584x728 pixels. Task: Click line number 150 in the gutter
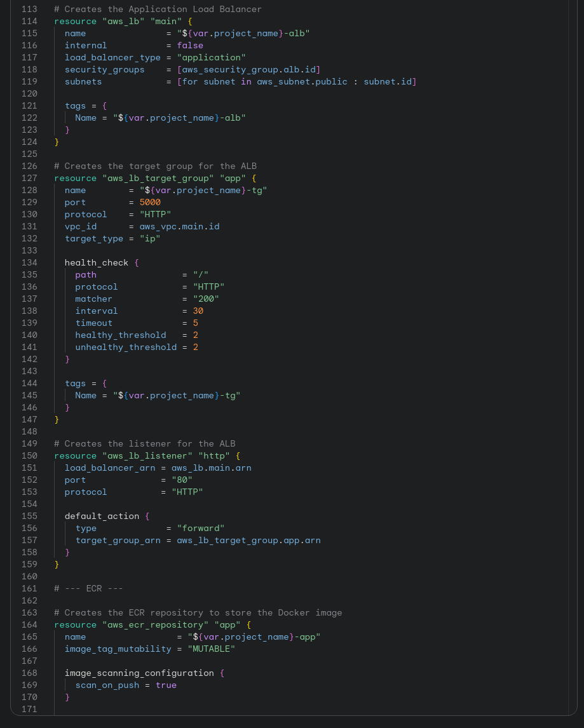coord(29,455)
